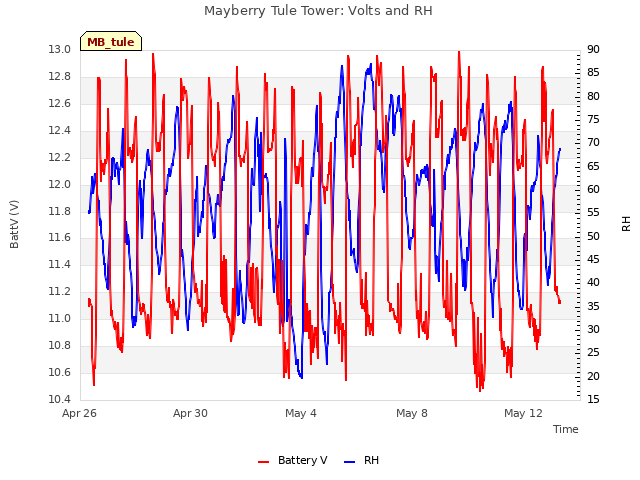Select the Battery V legend entry

tap(293, 460)
